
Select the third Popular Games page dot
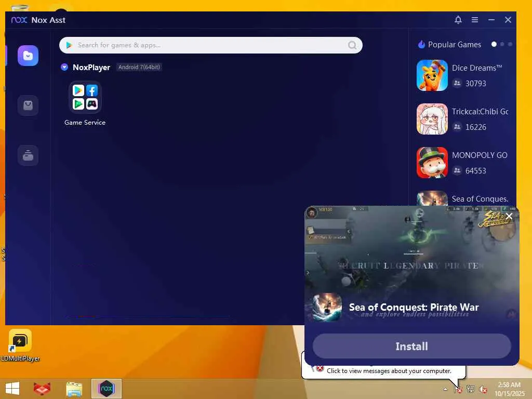click(510, 45)
